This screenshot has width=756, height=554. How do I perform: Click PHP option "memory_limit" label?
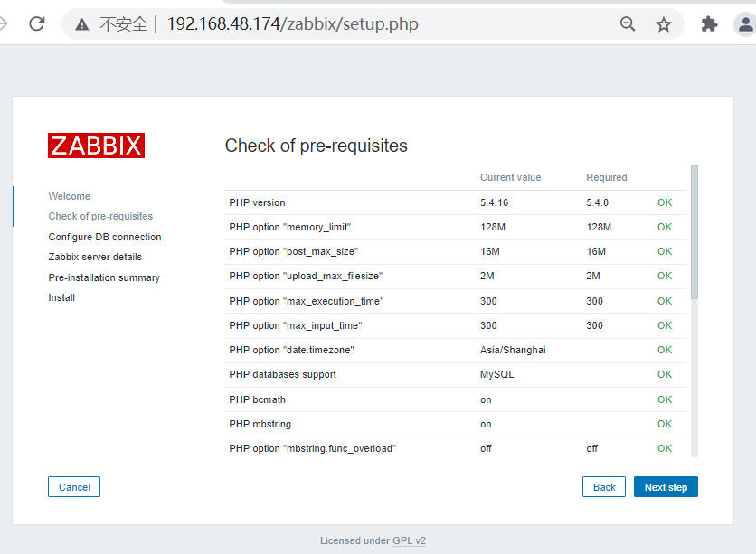[289, 227]
